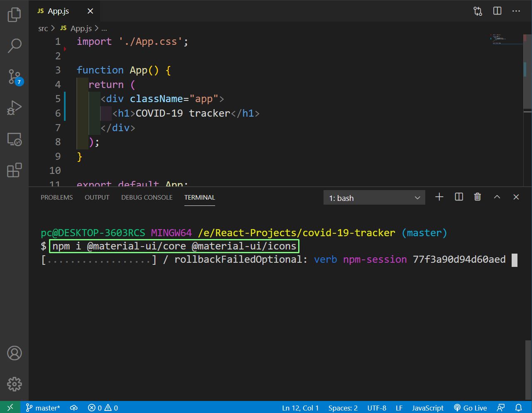Screen dimensions: 532x413
Task: Click 'pc@DESKTOP-3603RCS' in the terminal prompt
Action: point(93,233)
